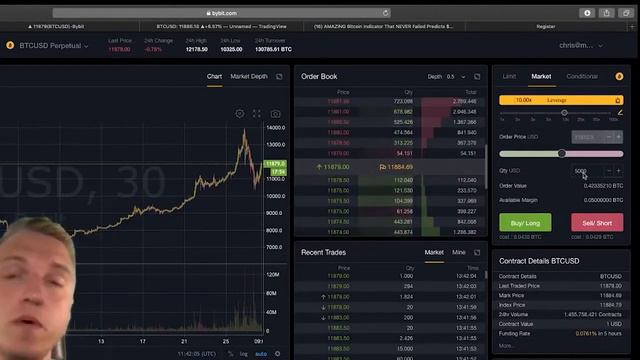
Task: Increase order price with plus button
Action: coord(618,137)
